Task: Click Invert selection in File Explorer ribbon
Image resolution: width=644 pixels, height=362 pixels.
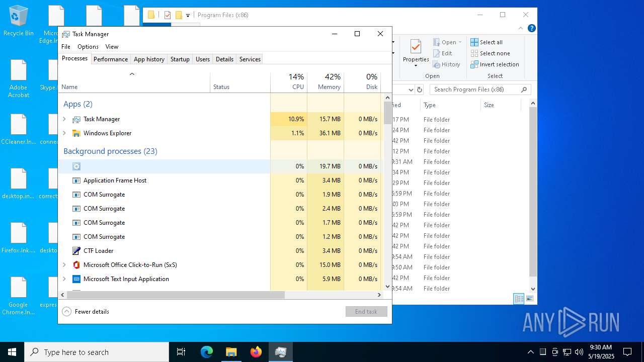Action: tap(495, 64)
